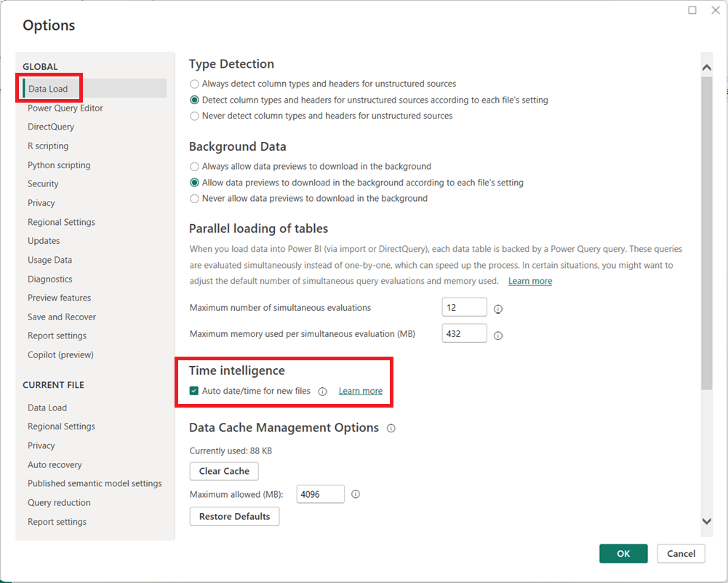The width and height of the screenshot is (728, 583).
Task: Click info icon next to Maximum allowed field
Action: [x=356, y=494]
